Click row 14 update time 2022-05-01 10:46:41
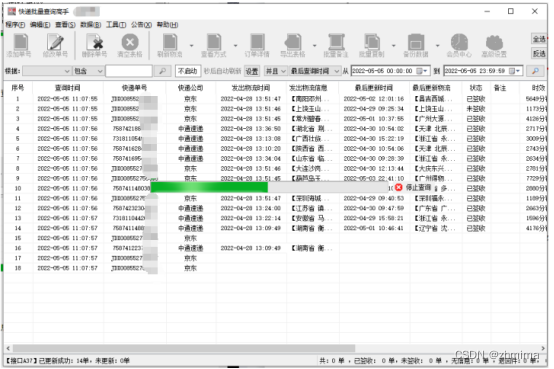The image size is (554, 369). pyautogui.click(x=374, y=228)
